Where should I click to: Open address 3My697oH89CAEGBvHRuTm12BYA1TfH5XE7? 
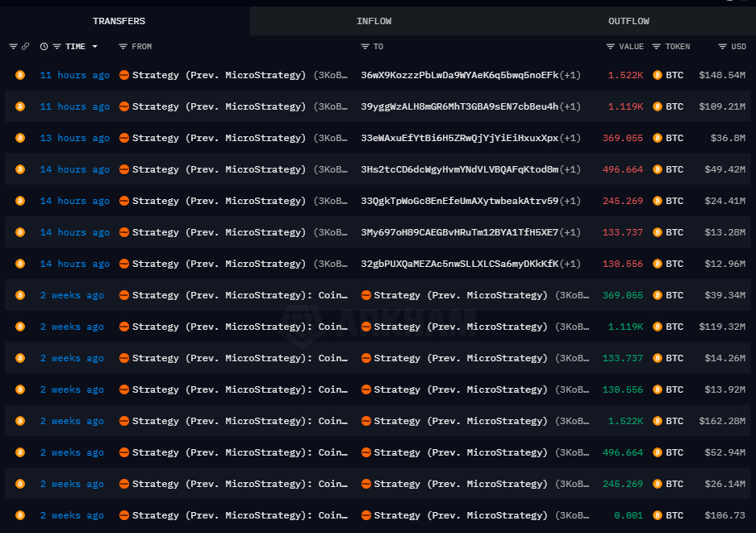coord(459,232)
